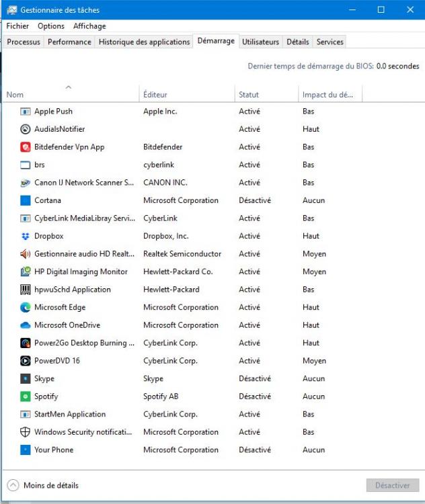Click Cortana's Désactivé status cell
The height and width of the screenshot is (504, 425).
point(255,200)
